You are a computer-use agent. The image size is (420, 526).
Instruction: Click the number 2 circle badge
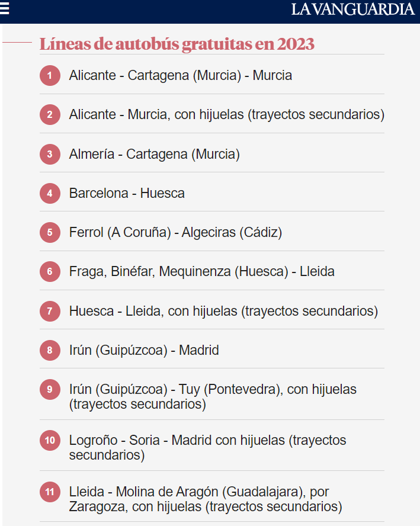[x=50, y=115]
